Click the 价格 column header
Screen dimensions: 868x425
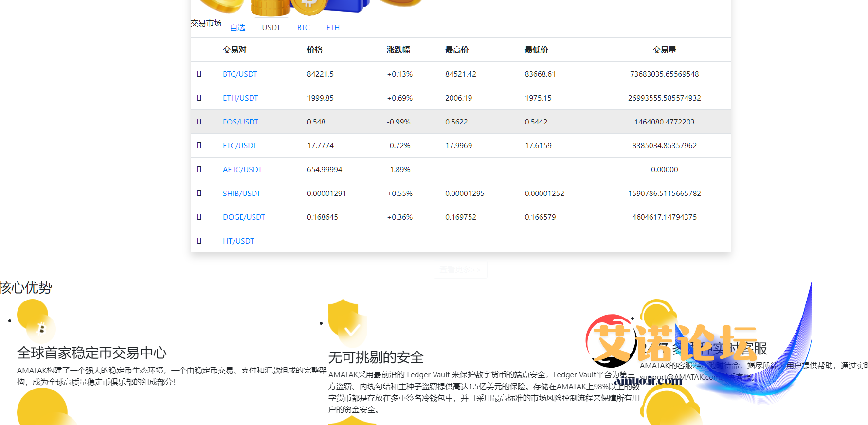click(x=315, y=50)
